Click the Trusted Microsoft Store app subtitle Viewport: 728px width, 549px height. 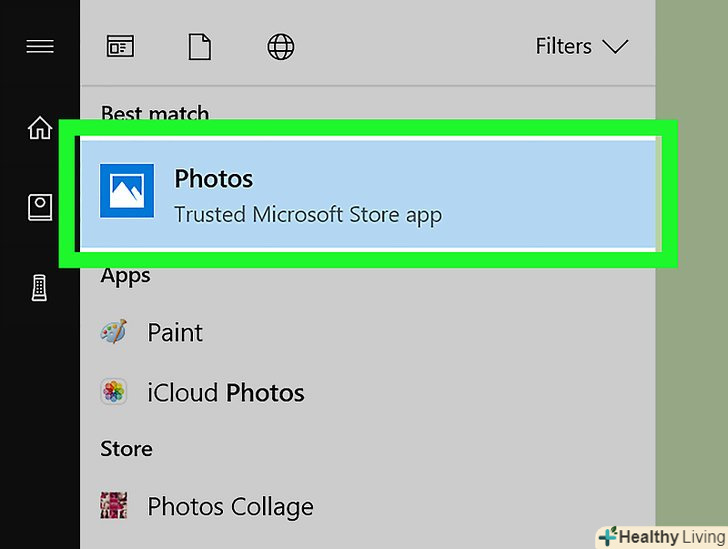pos(308,214)
